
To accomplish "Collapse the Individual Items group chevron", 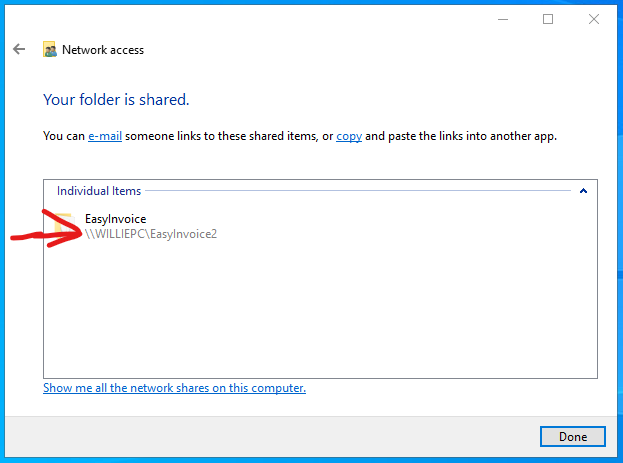I will click(583, 191).
